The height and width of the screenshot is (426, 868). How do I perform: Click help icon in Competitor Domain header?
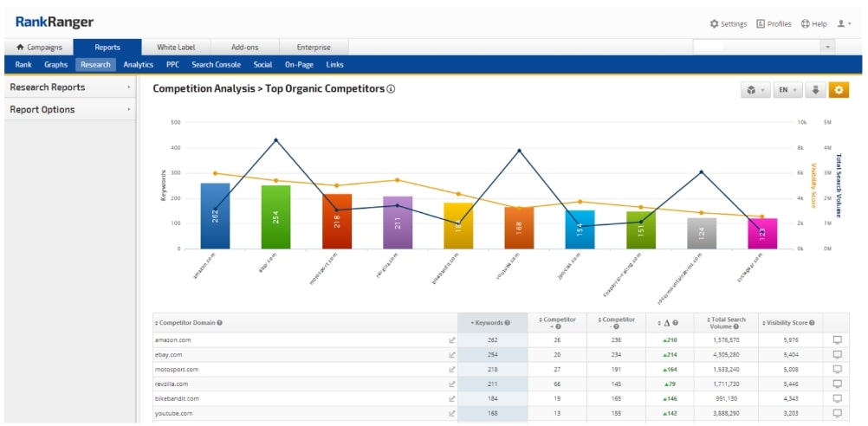click(220, 323)
